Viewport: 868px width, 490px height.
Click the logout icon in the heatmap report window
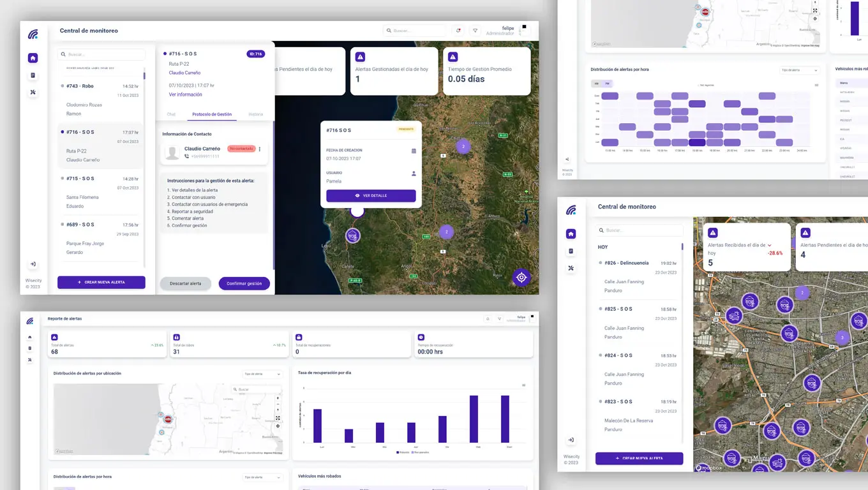click(567, 160)
